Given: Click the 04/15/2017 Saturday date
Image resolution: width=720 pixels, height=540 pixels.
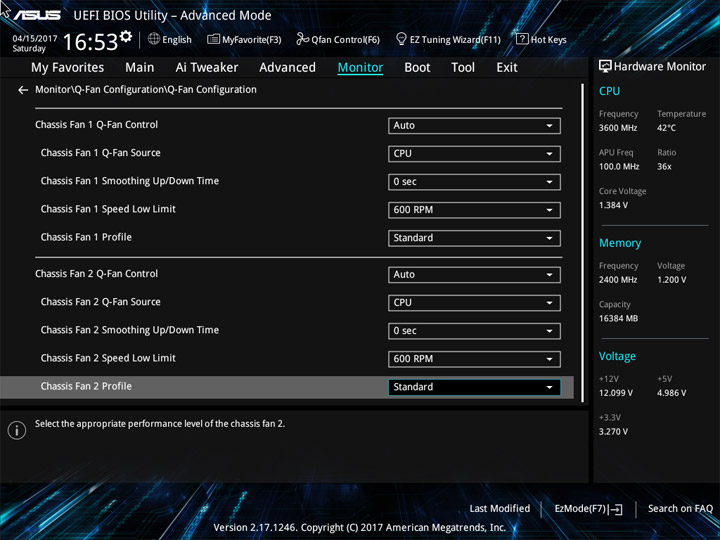Looking at the screenshot, I should [34, 44].
